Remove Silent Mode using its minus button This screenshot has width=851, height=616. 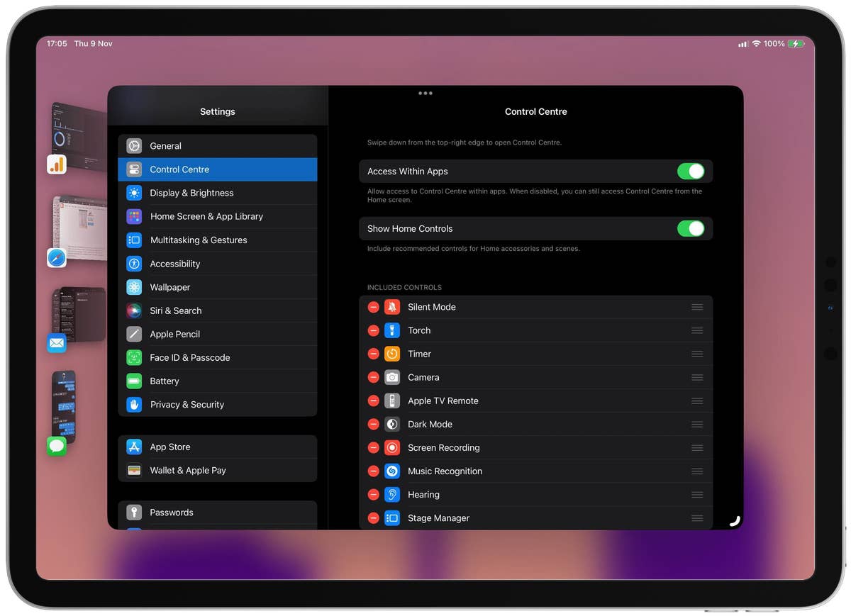tap(374, 306)
